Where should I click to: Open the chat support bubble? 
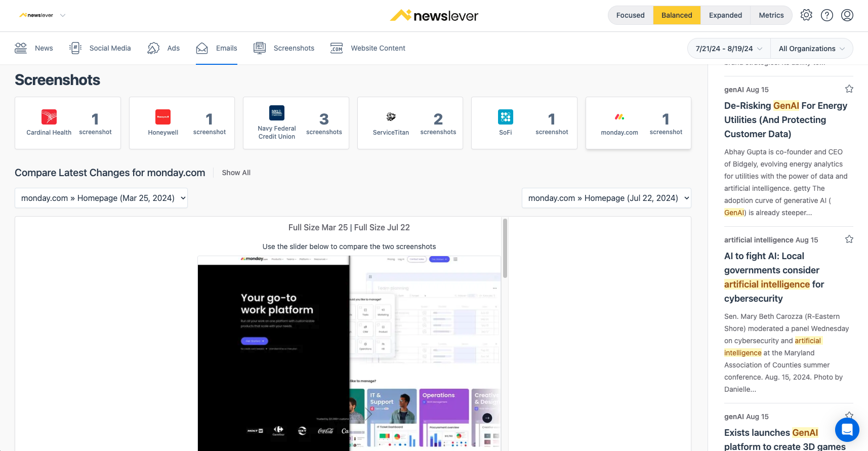pyautogui.click(x=847, y=430)
